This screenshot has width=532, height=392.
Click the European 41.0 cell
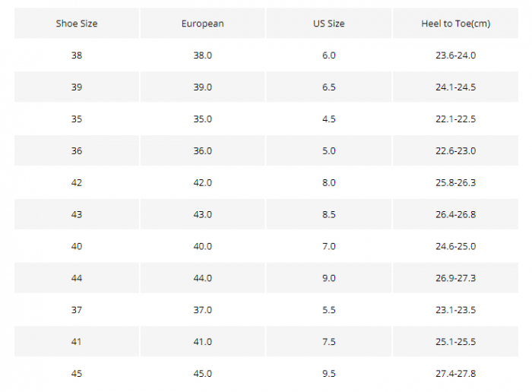point(202,342)
